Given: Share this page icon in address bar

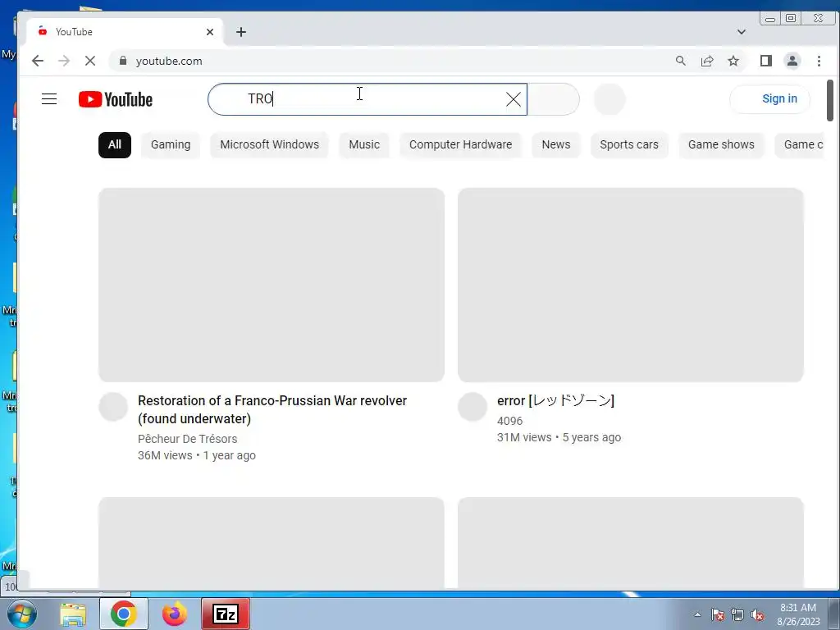Looking at the screenshot, I should click(707, 61).
